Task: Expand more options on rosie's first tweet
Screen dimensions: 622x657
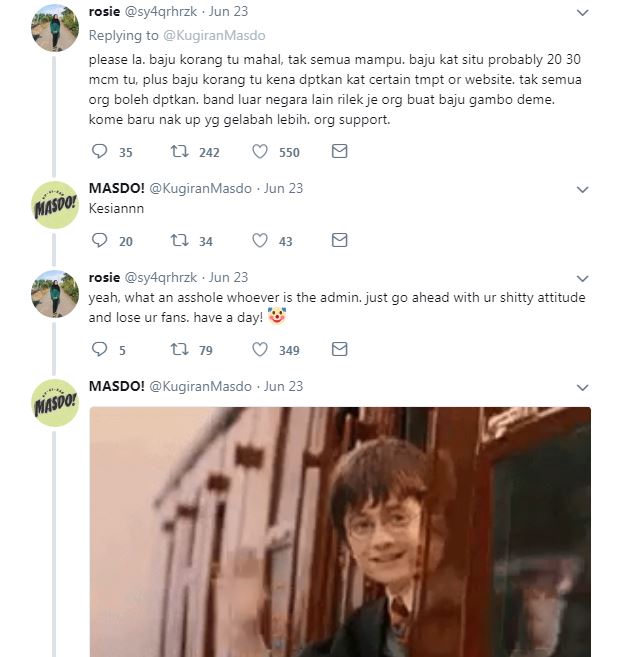Action: [583, 14]
